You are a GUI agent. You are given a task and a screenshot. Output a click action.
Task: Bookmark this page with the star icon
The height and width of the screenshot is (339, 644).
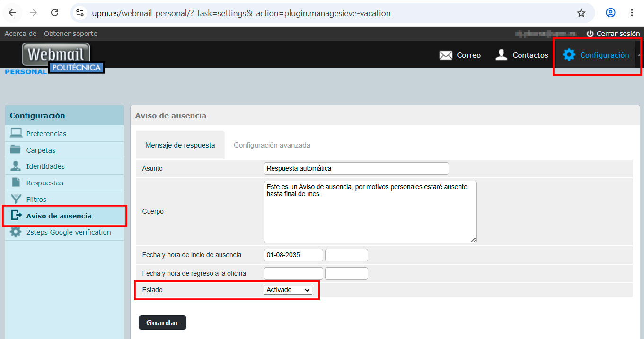(x=582, y=13)
